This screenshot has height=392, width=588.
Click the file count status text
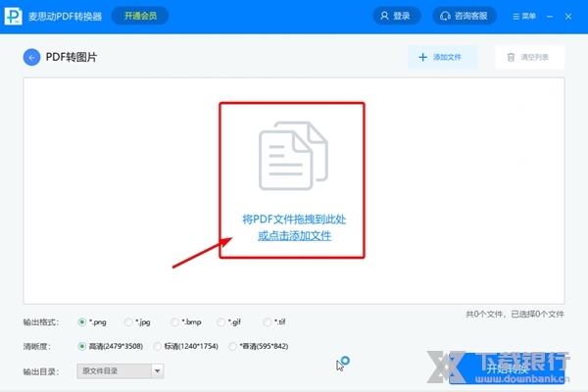[514, 314]
